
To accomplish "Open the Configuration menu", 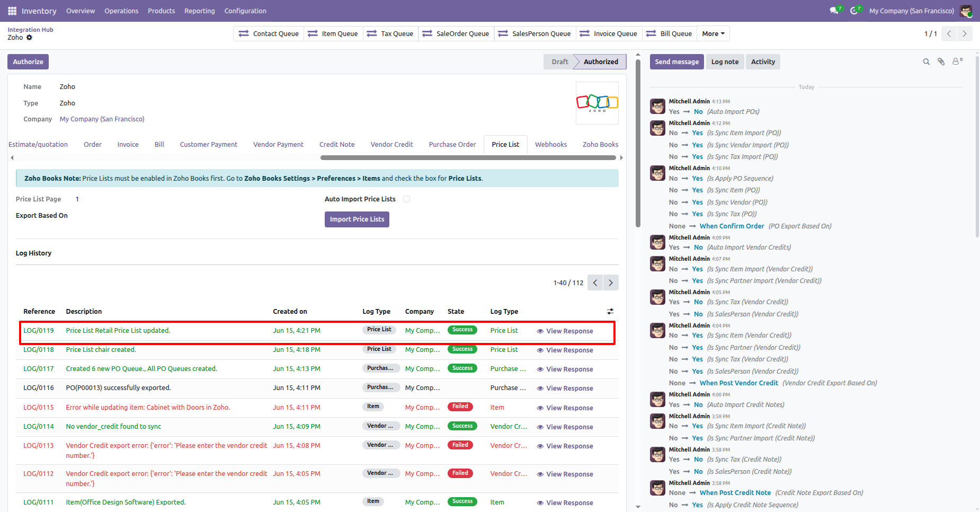I will (x=245, y=11).
